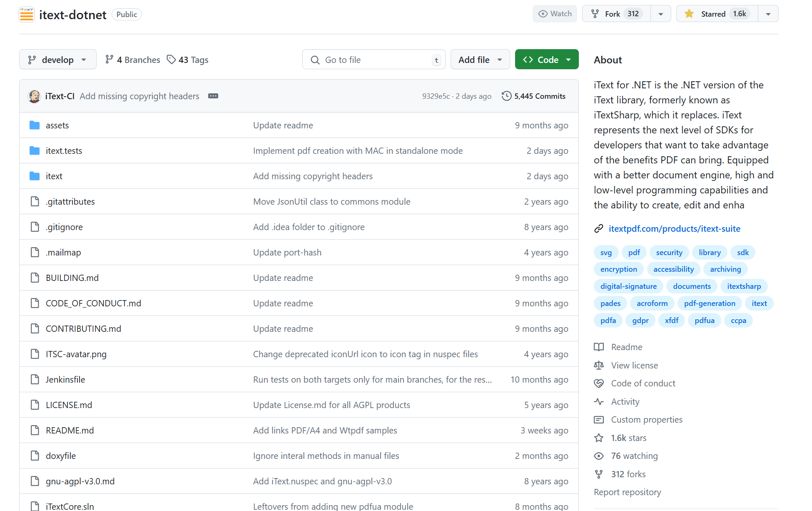
Task: Expand the Add file dropdown
Action: tap(480, 60)
